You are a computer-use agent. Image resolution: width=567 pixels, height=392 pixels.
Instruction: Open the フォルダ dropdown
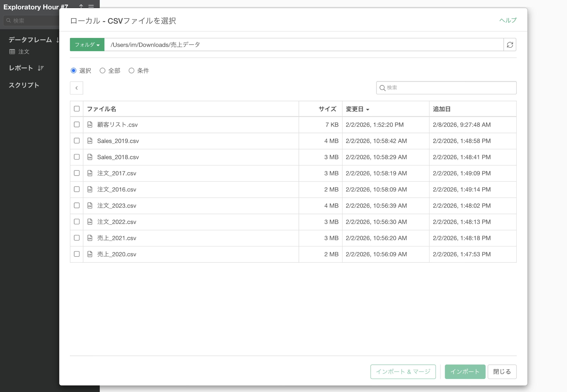(87, 45)
